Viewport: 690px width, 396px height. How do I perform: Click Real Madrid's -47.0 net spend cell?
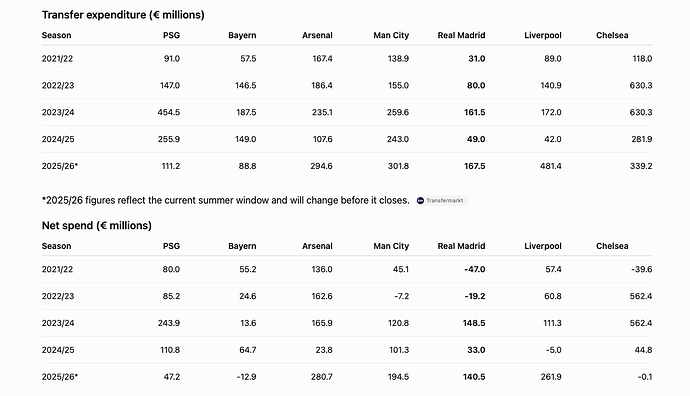(475, 269)
